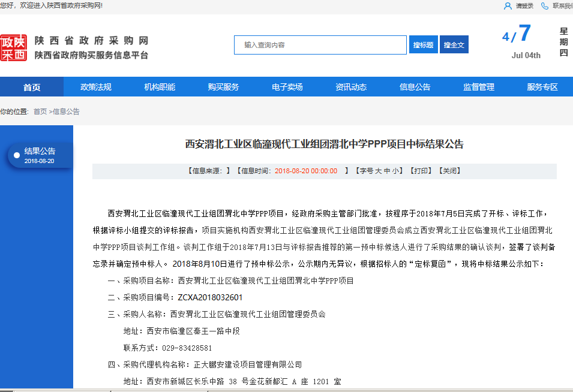Open the 首页 navigation tab

pos(32,87)
